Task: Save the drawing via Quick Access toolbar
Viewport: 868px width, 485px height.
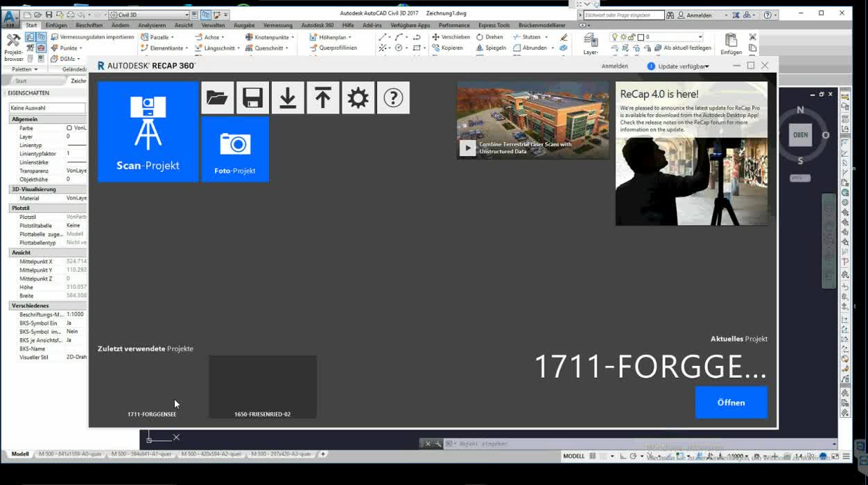Action: pyautogui.click(x=49, y=15)
